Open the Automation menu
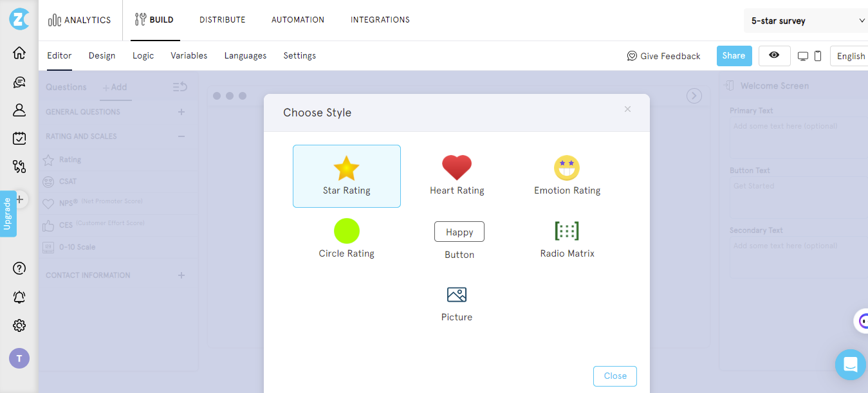 click(x=297, y=20)
